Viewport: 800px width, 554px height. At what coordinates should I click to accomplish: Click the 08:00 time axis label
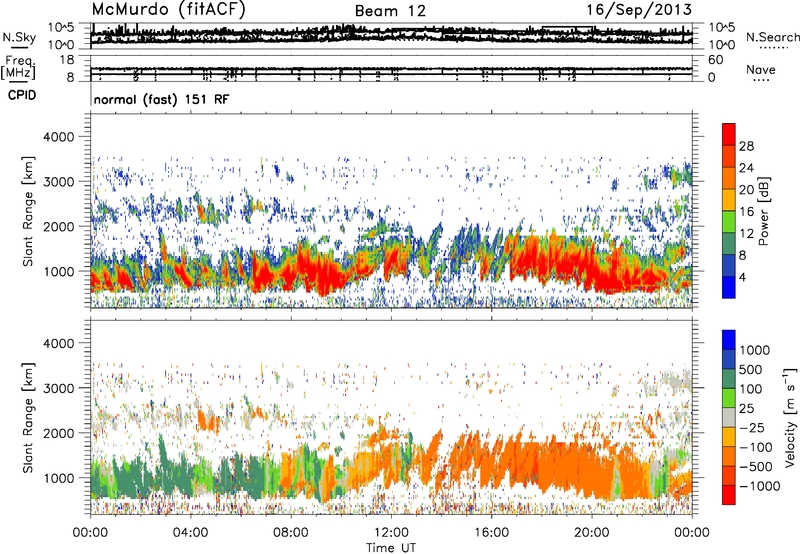coord(291,533)
